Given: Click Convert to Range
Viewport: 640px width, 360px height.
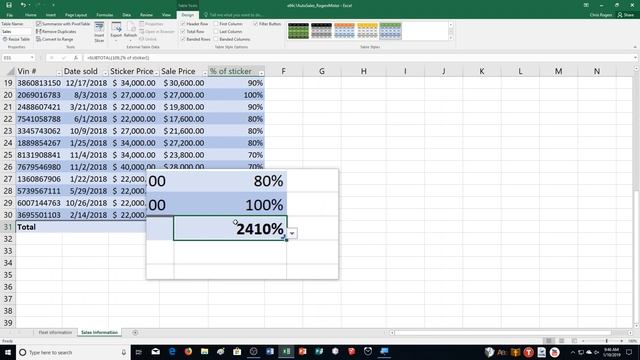Looking at the screenshot, I should [x=55, y=39].
